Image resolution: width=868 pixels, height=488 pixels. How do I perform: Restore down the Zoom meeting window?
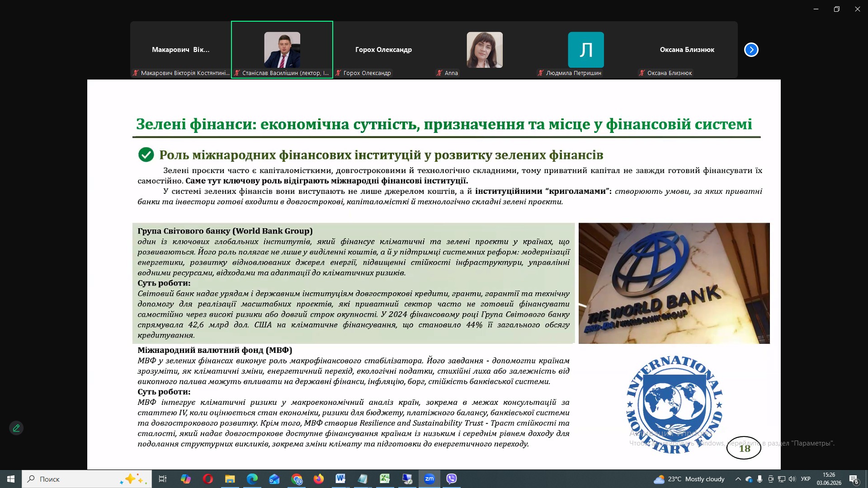tap(837, 9)
